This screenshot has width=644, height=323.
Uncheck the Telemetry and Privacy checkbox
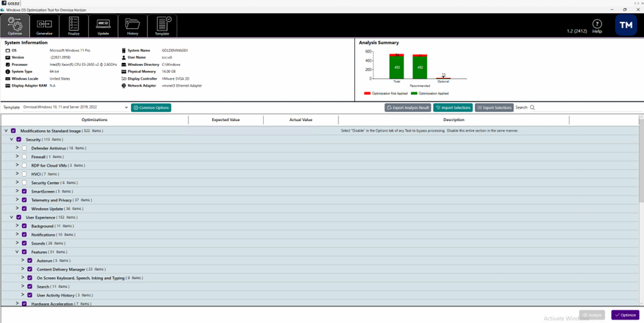(24, 200)
